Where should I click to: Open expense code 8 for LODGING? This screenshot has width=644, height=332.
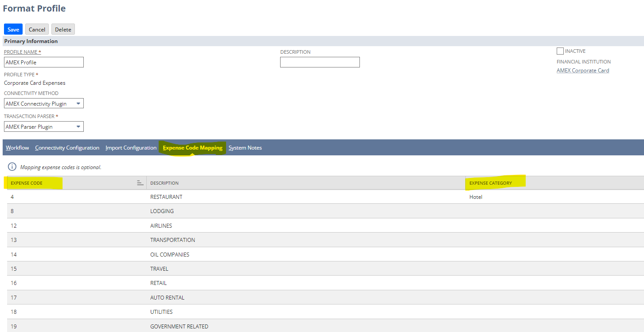click(12, 211)
